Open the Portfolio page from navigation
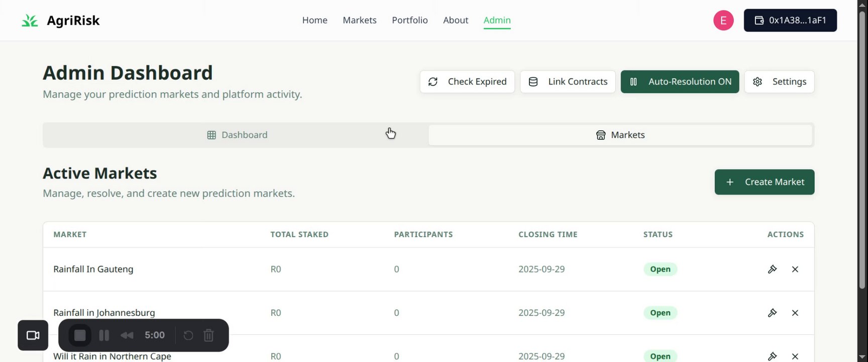 410,20
